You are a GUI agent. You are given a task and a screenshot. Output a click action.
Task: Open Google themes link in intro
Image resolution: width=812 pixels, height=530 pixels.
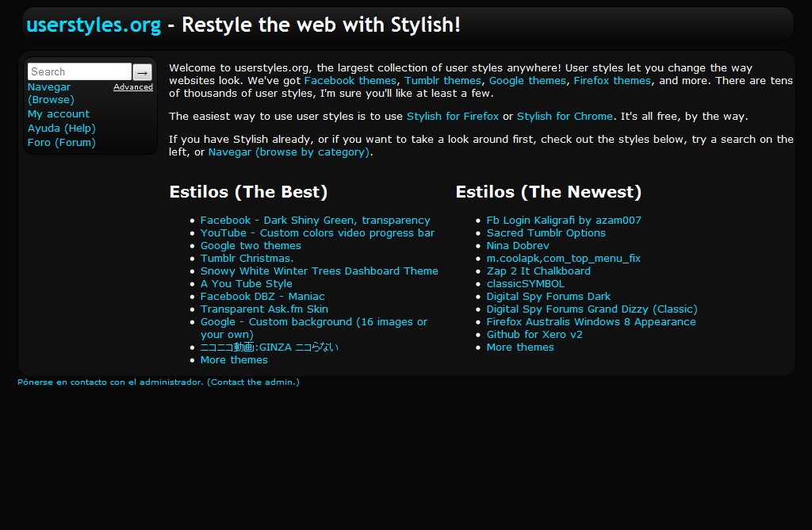click(x=527, y=81)
